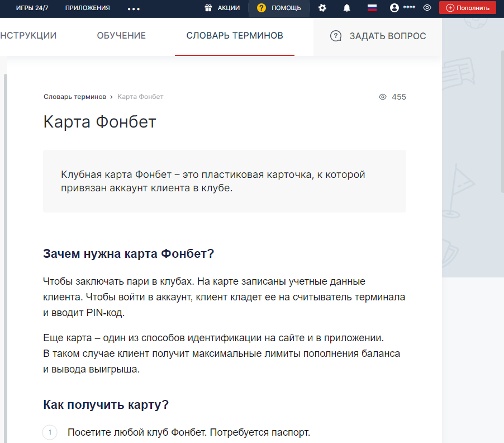This screenshot has height=443, width=504.
Task: Switch to the ИНСТРУКЦИИ tab
Action: [28, 36]
